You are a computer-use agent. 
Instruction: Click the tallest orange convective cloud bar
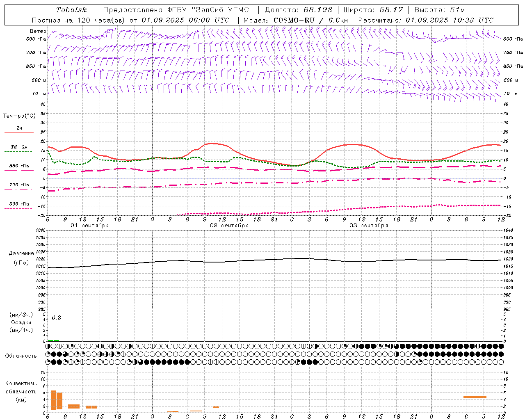coord(53,400)
